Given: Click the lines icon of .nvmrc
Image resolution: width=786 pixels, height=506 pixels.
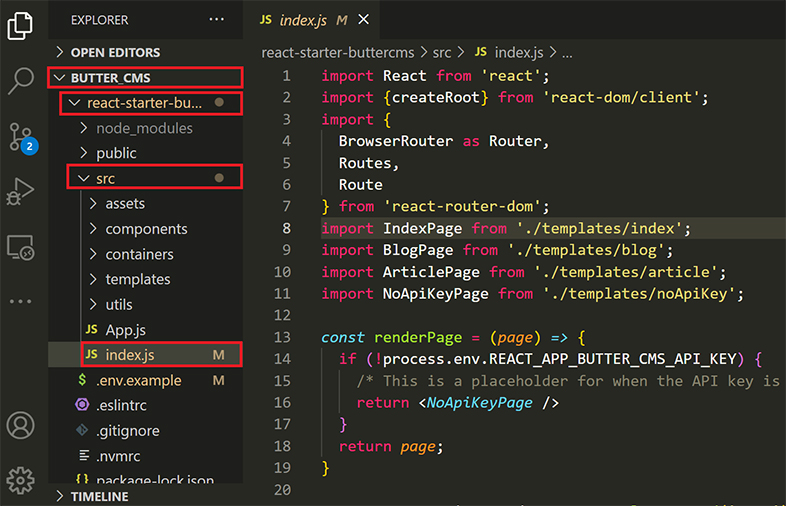Looking at the screenshot, I should [84, 456].
